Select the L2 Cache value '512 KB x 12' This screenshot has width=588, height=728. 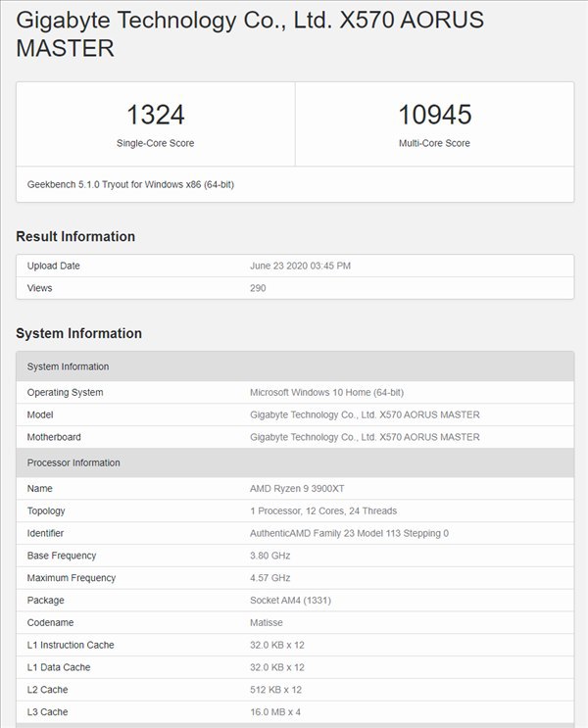pyautogui.click(x=275, y=689)
